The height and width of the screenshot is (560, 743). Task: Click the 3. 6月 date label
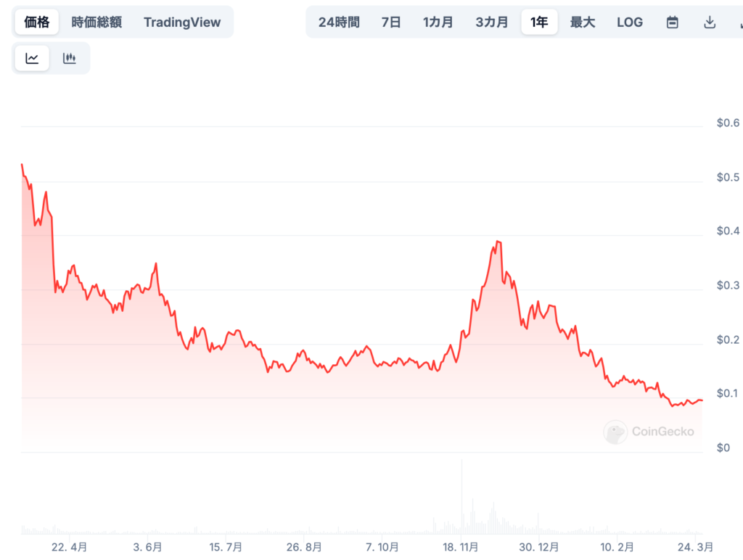[x=147, y=548]
